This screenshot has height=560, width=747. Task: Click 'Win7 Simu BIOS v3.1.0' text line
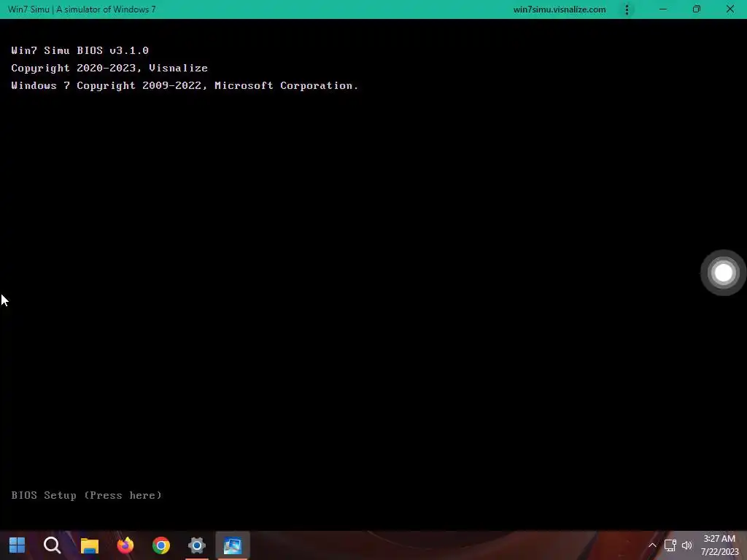coord(80,50)
